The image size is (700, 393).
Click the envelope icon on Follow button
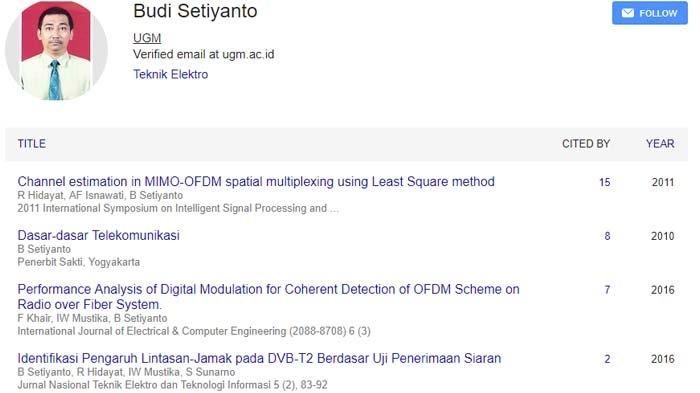click(x=627, y=13)
